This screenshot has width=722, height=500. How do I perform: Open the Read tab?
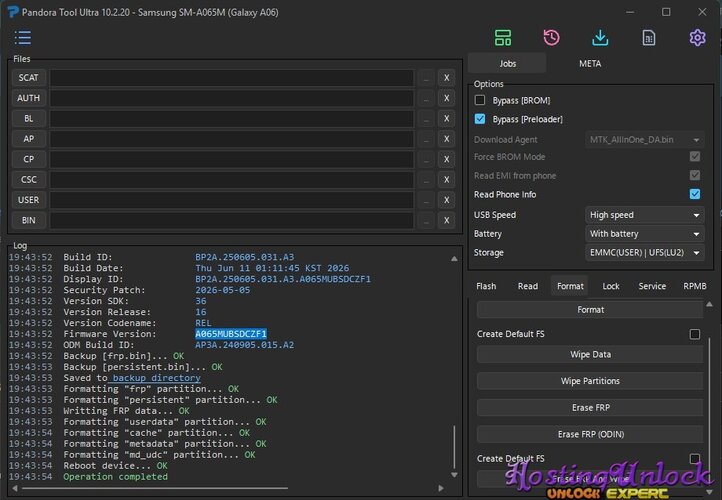(x=528, y=286)
